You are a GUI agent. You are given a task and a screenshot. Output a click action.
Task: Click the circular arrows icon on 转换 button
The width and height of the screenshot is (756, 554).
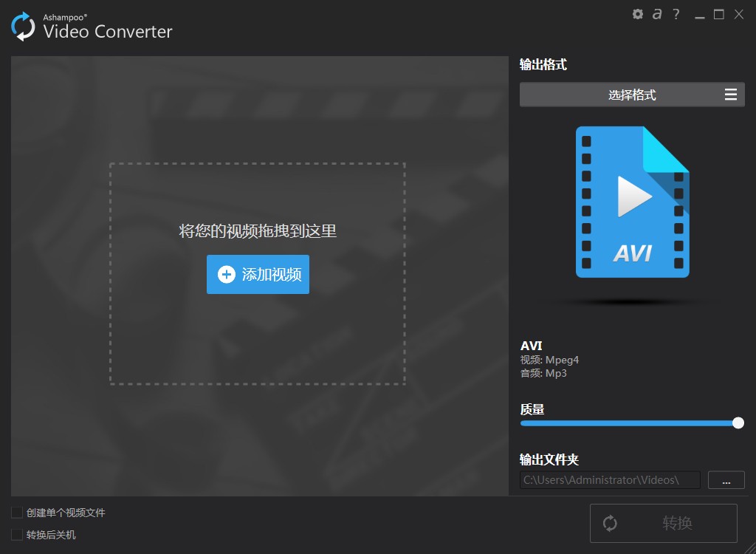(610, 523)
